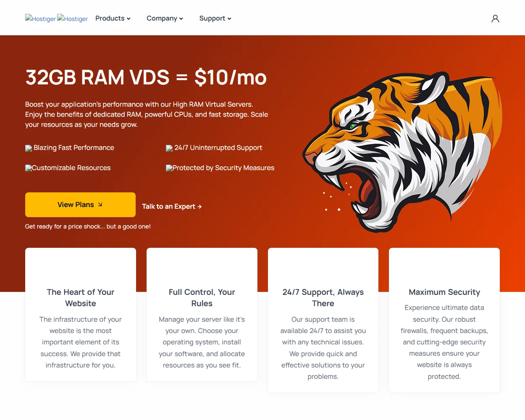525x420 pixels.
Task: Click the arrow icon on View Plans
Action: tap(100, 205)
